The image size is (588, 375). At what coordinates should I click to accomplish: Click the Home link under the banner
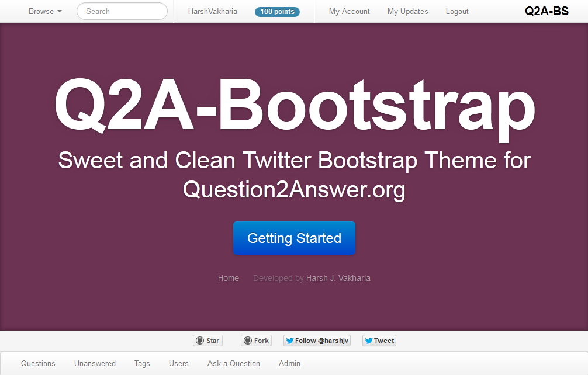tap(228, 278)
